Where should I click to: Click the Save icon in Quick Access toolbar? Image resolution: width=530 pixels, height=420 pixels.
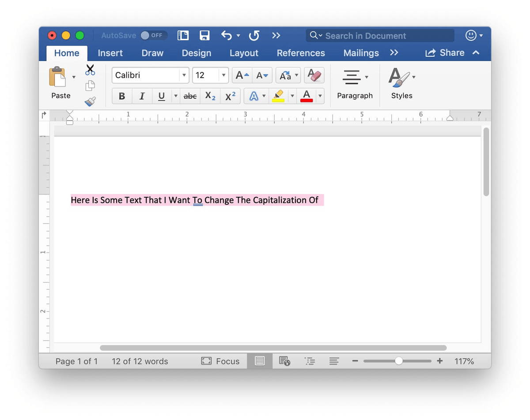(204, 35)
